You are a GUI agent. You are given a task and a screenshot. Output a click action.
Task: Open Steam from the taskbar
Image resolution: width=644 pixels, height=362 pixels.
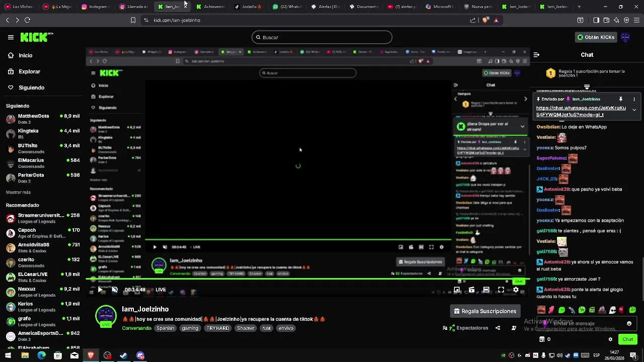[124, 355]
